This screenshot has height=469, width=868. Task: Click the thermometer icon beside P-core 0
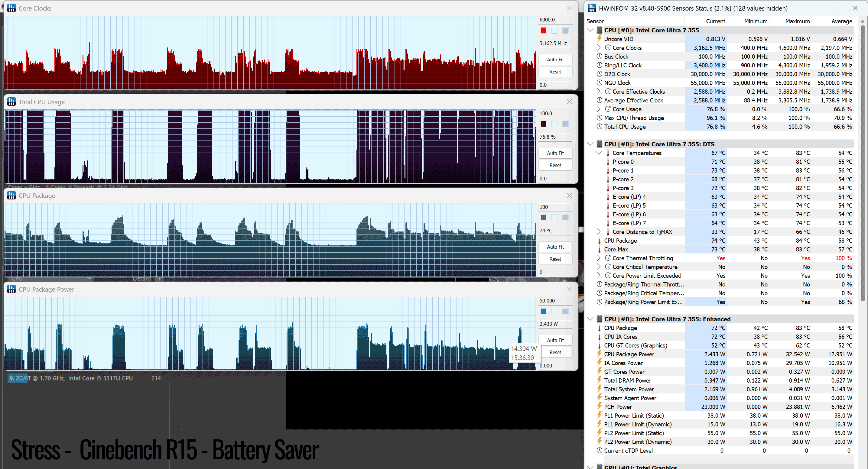[x=608, y=162]
